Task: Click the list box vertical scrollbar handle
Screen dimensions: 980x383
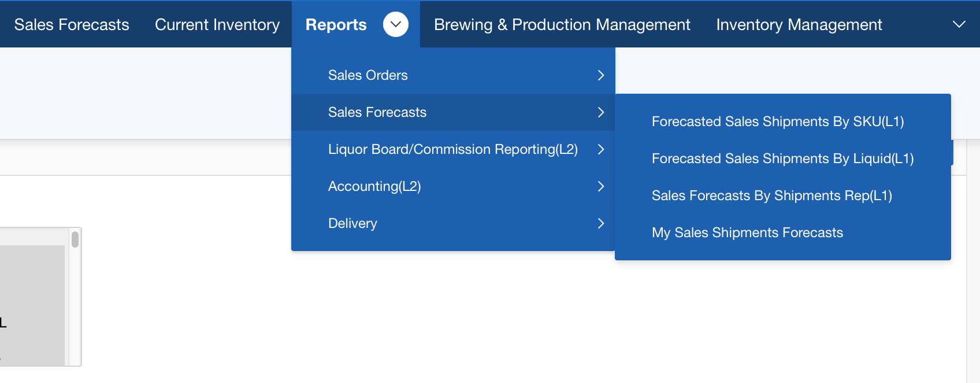Action: [75, 240]
